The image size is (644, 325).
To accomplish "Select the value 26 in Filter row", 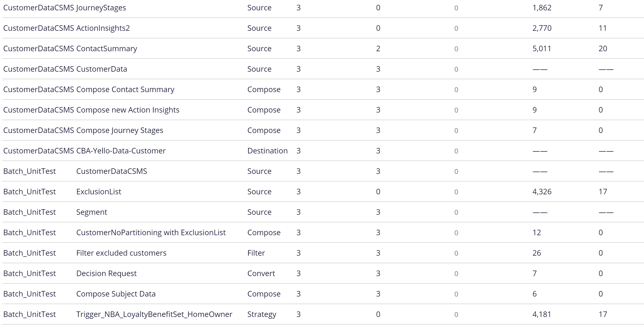I will [x=537, y=253].
